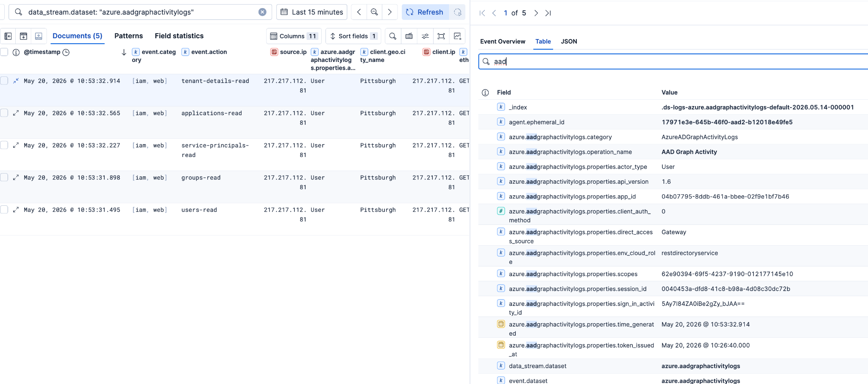The image size is (868, 384).
Task: Click the info icon beside the Field header
Action: tap(485, 92)
